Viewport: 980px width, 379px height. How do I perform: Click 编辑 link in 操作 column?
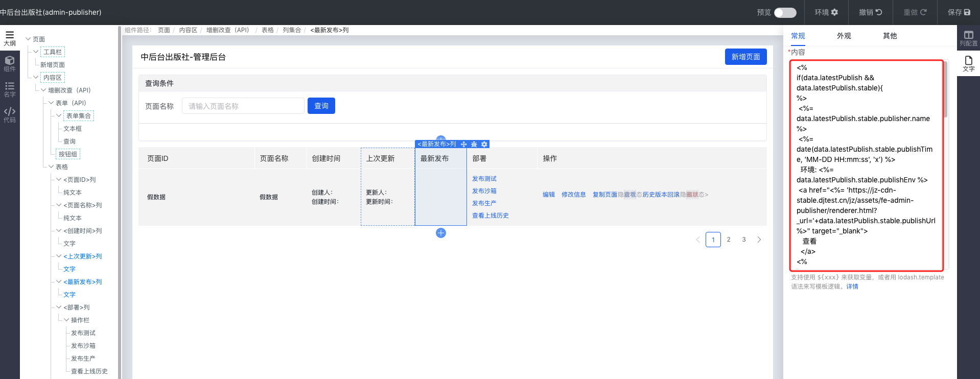(549, 195)
